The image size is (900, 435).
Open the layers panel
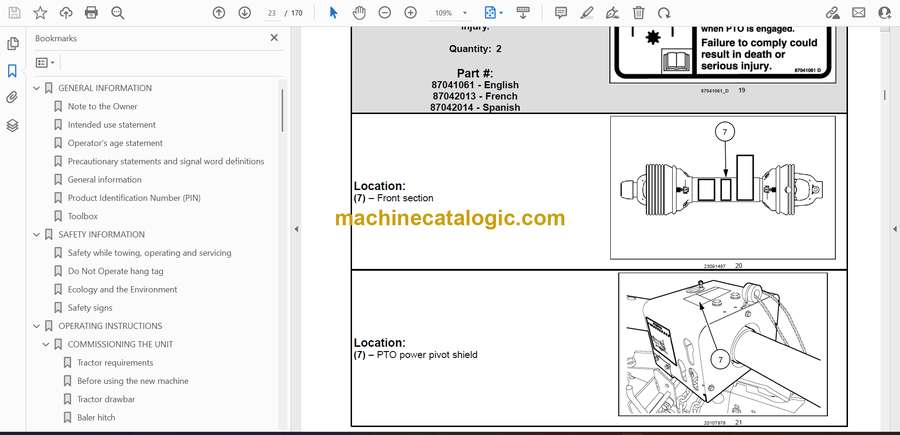[13, 125]
